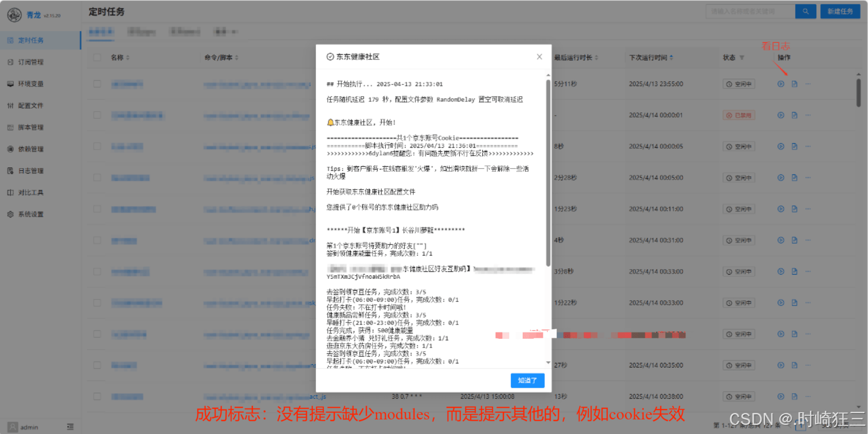Click log dialog scroll-down arrow
Image resolution: width=868 pixels, height=434 pixels.
coord(548,362)
